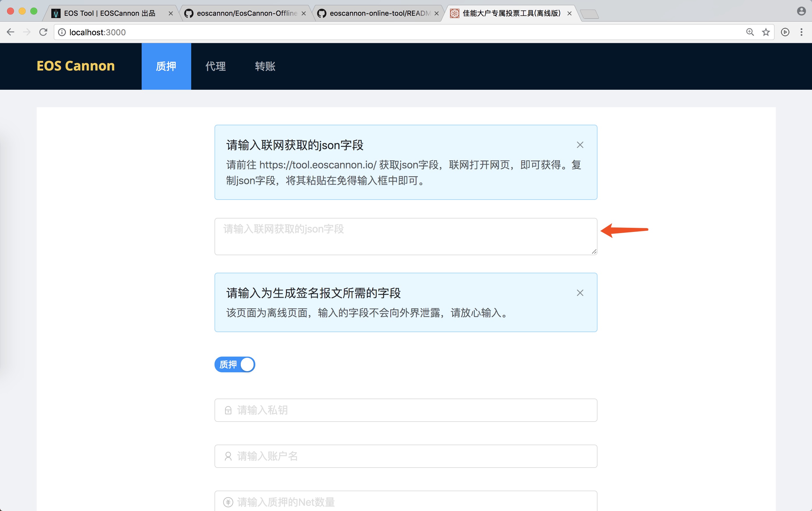
Task: Bookmark page with the star icon
Action: [766, 32]
